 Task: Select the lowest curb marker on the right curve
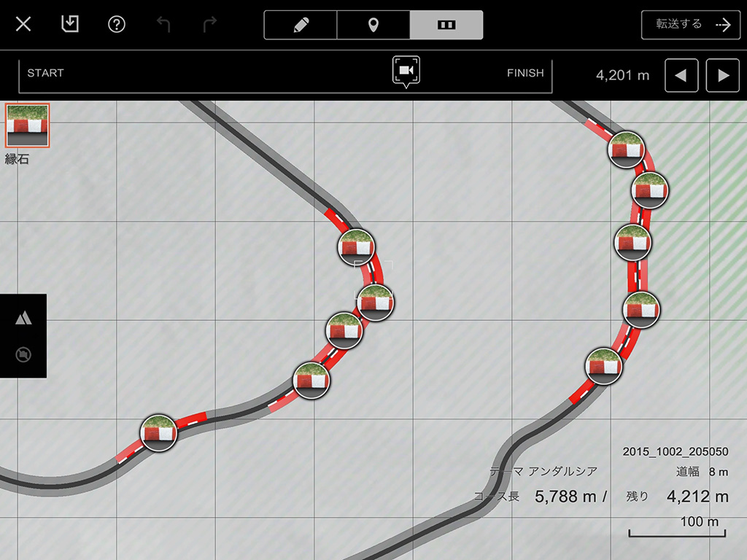coord(604,366)
